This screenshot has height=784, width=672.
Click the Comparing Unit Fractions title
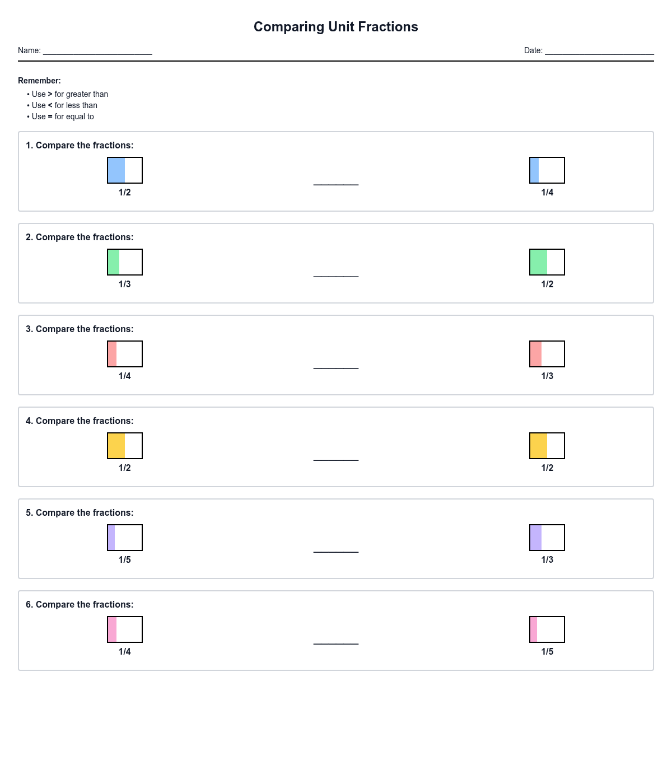(336, 27)
